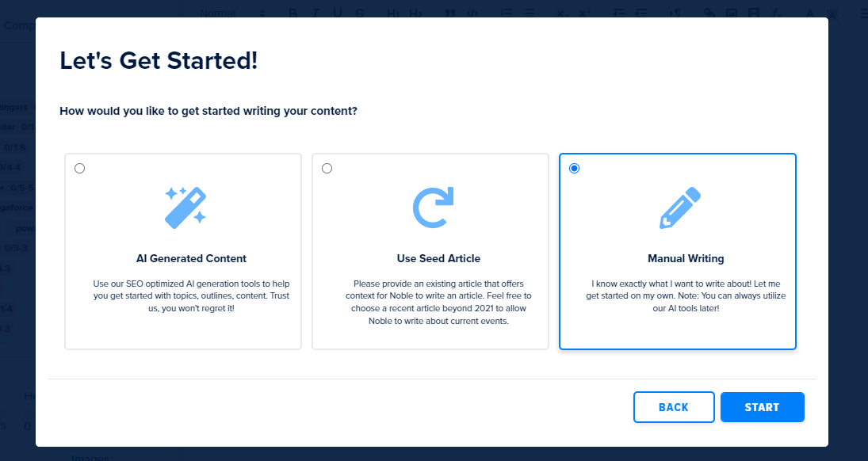This screenshot has height=461, width=868.
Task: Click the Manual Writing card title
Action: (686, 258)
